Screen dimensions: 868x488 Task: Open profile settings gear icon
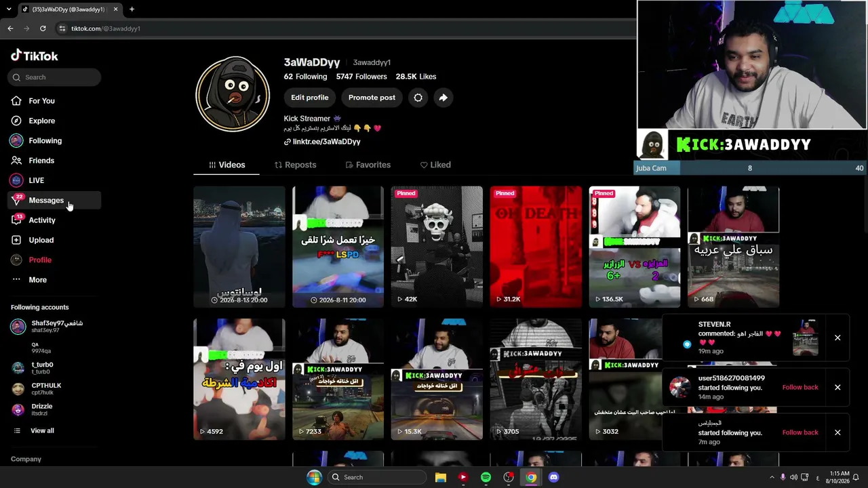pyautogui.click(x=418, y=98)
